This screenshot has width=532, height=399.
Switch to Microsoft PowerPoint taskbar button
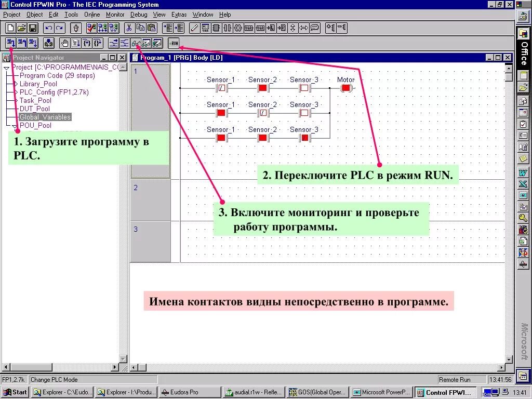point(382,392)
